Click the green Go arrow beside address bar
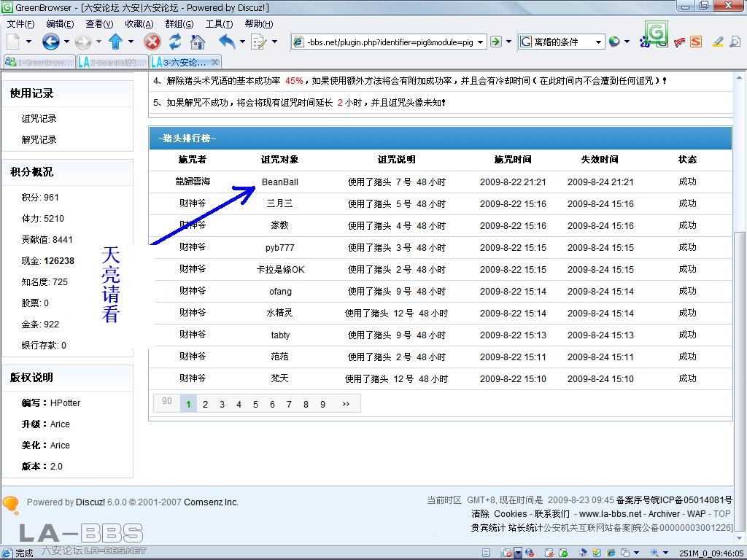The height and width of the screenshot is (560, 747). (496, 42)
